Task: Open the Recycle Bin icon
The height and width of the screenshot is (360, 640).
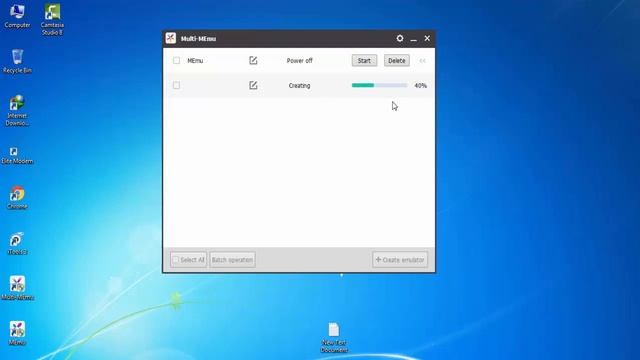Action: click(17, 61)
